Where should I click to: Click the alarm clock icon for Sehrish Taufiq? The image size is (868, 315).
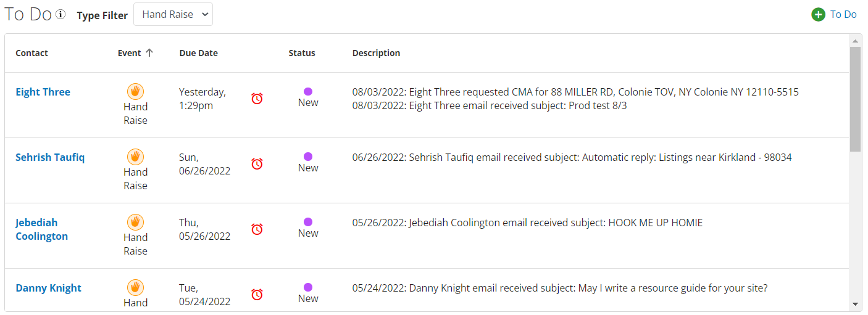pos(257,163)
